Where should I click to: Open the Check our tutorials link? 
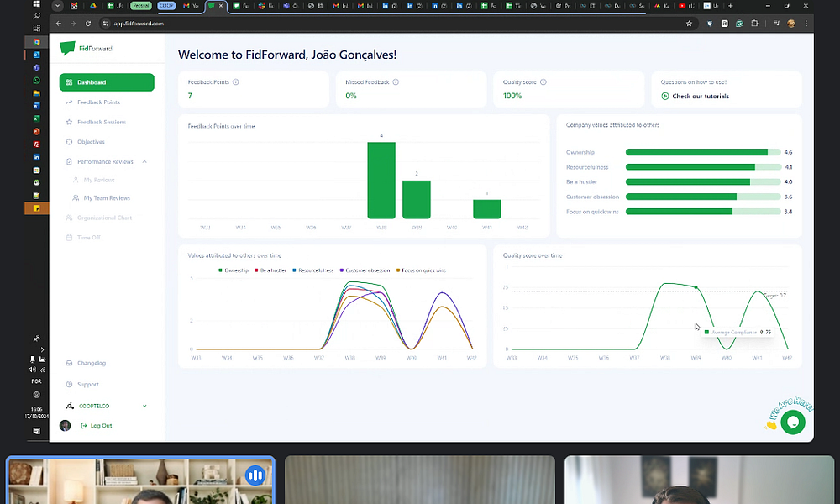click(700, 97)
